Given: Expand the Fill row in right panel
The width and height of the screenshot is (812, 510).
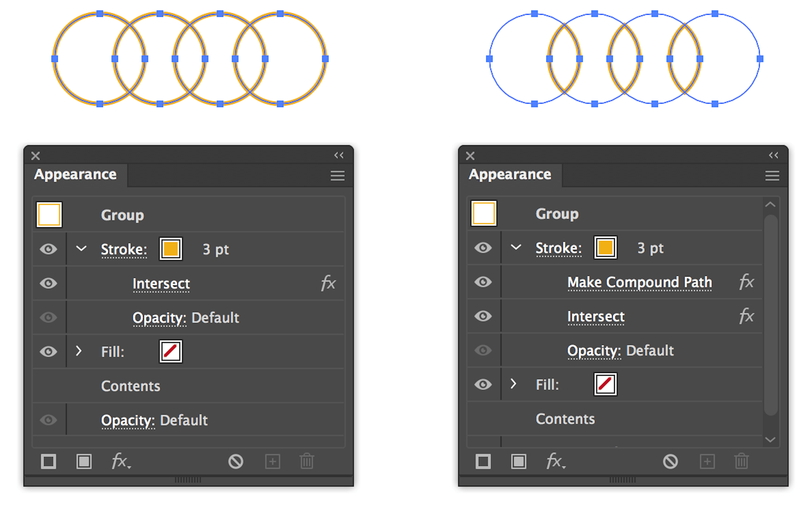Looking at the screenshot, I should click(x=513, y=384).
